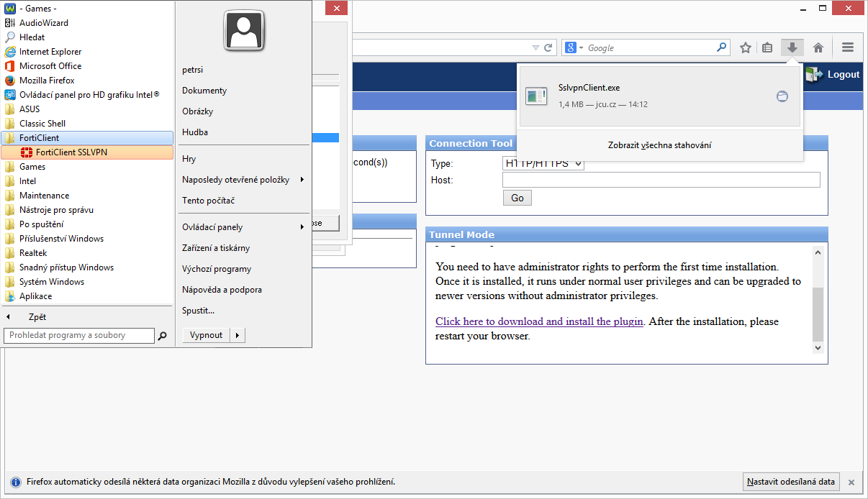Screen dimensions: 868x499
Task: Open user folder petrsi
Action: click(193, 70)
